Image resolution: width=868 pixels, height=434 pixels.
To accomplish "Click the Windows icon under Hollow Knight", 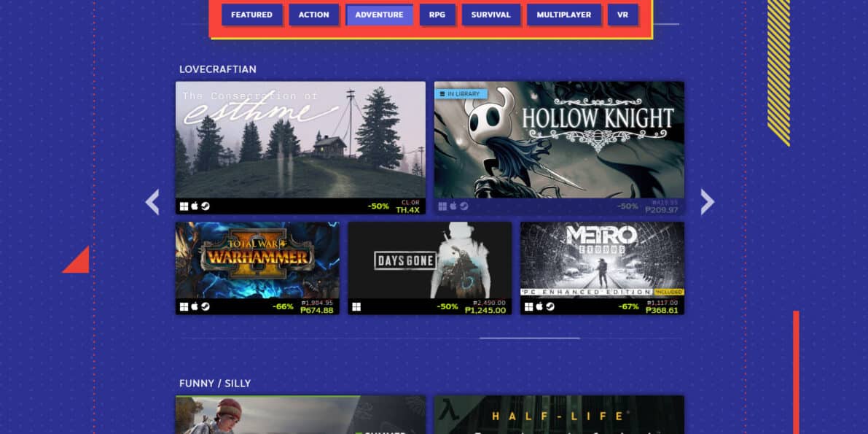I will tap(442, 206).
